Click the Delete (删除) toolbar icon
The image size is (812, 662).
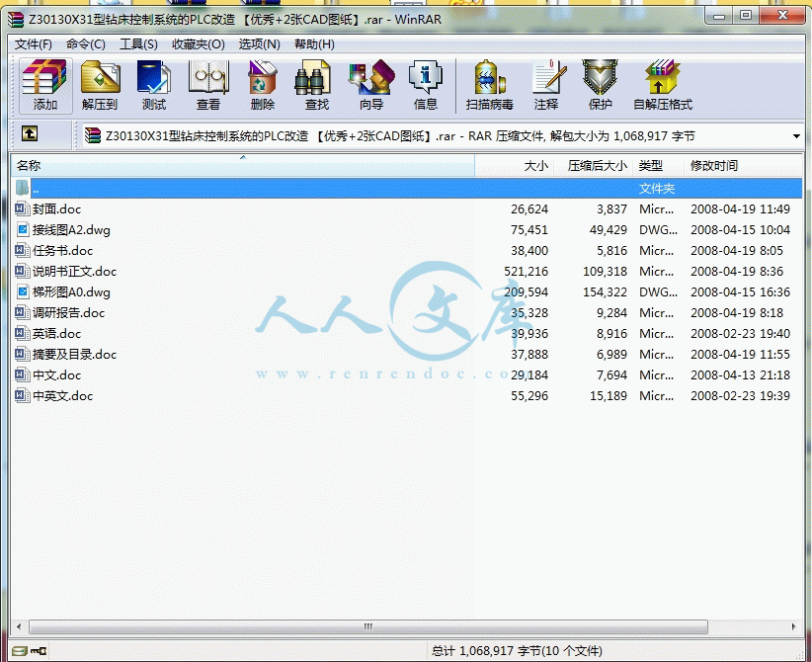click(x=263, y=86)
